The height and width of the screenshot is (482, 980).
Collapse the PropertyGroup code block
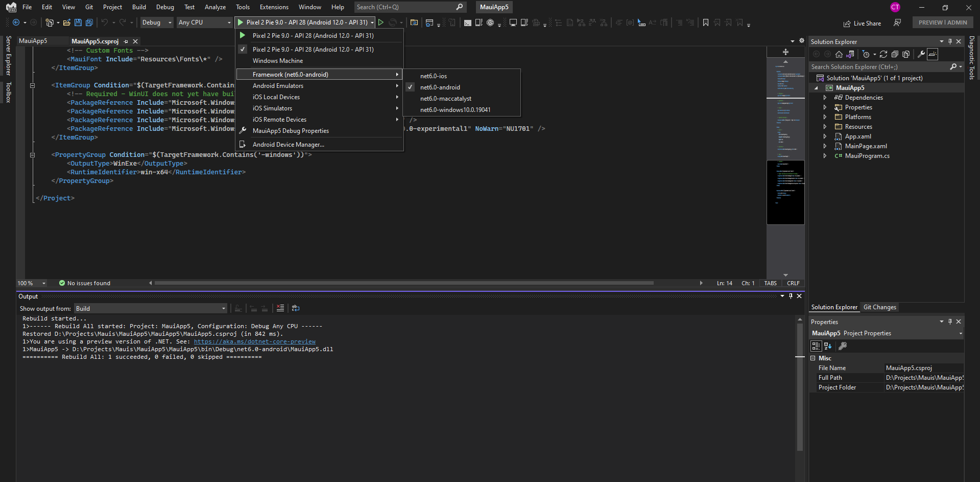pyautogui.click(x=32, y=155)
